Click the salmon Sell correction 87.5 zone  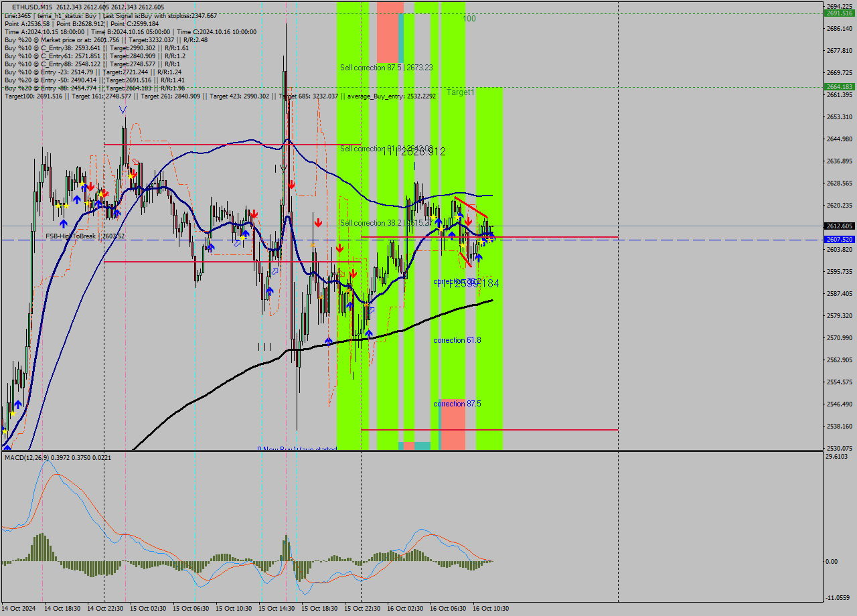[389, 32]
